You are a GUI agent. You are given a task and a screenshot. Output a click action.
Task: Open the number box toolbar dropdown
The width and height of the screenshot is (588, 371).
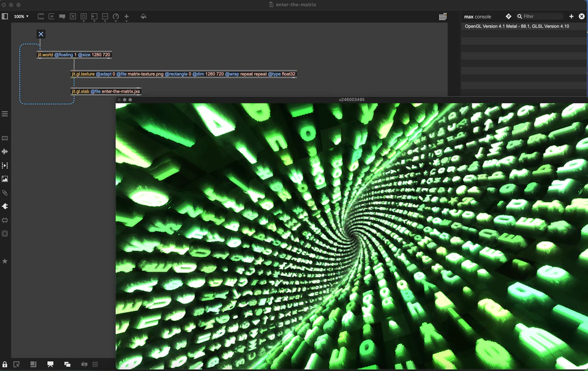click(94, 17)
